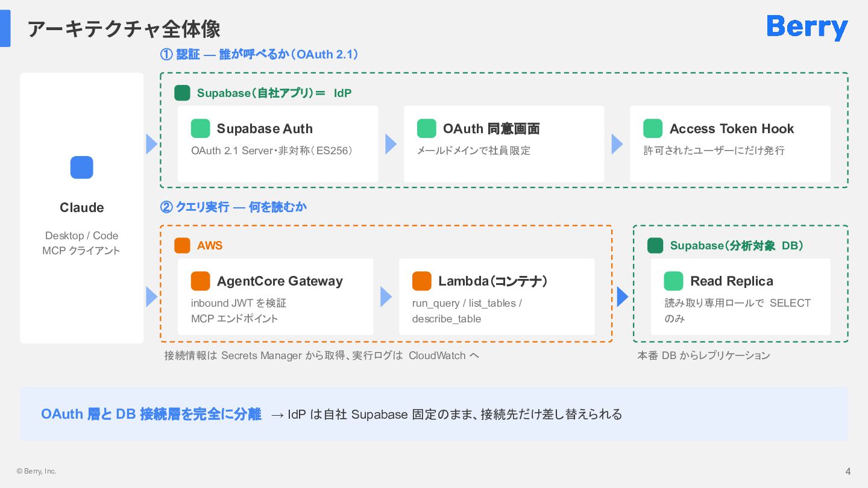The height and width of the screenshot is (488, 868).
Task: Select the dark green Supabase(自社アプリ) IdP icon
Action: (x=182, y=93)
